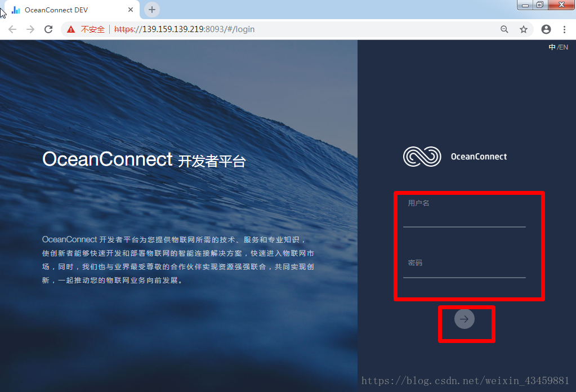Open the zoom magnifier icon in the address bar

(504, 29)
